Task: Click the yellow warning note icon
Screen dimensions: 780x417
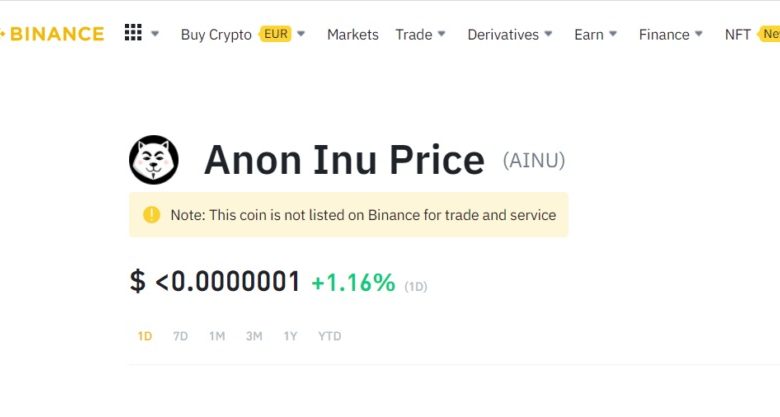Action: [x=151, y=214]
